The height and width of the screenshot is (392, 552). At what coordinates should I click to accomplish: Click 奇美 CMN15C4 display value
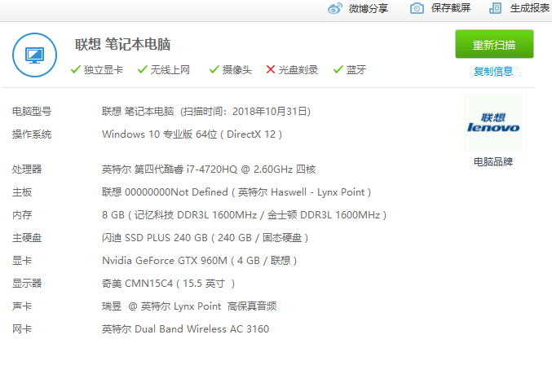click(x=168, y=284)
